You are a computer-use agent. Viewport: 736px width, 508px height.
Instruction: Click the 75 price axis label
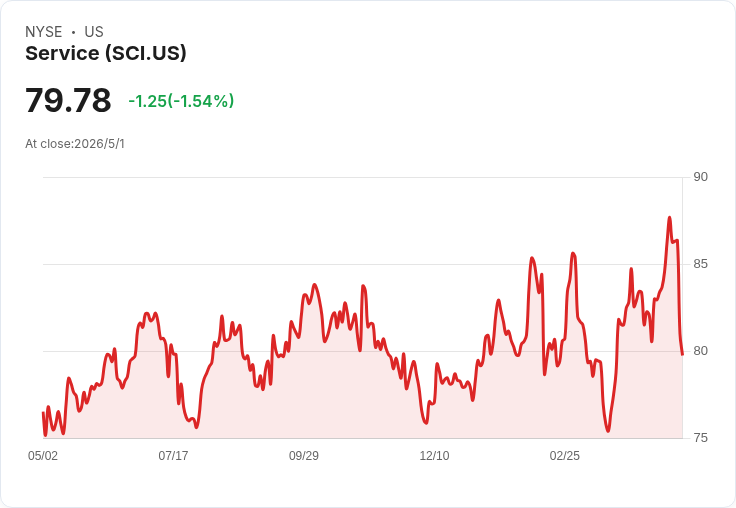(700, 438)
